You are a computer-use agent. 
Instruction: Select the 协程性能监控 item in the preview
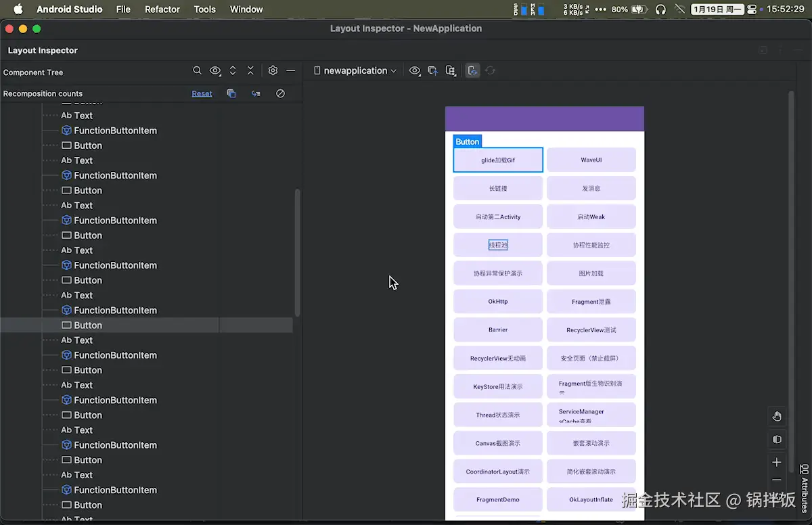591,245
